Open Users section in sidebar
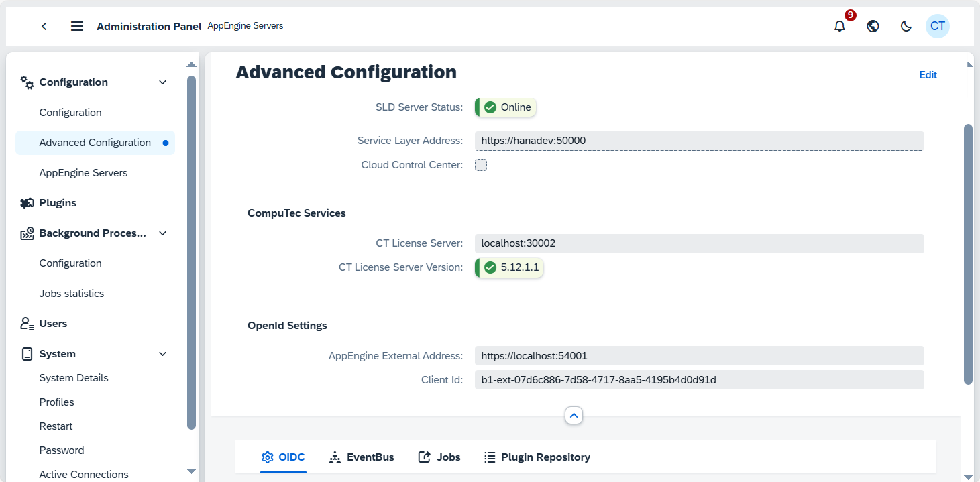Image resolution: width=980 pixels, height=482 pixels. pos(53,324)
